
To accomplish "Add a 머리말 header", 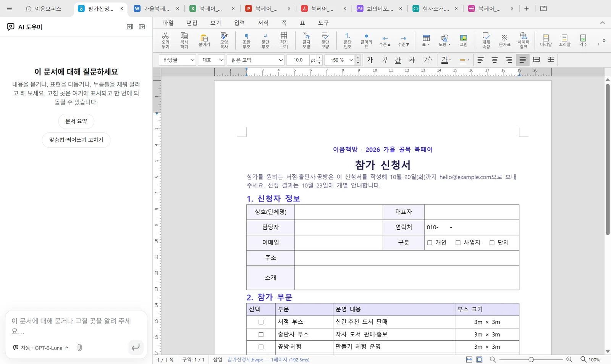I will click(546, 40).
